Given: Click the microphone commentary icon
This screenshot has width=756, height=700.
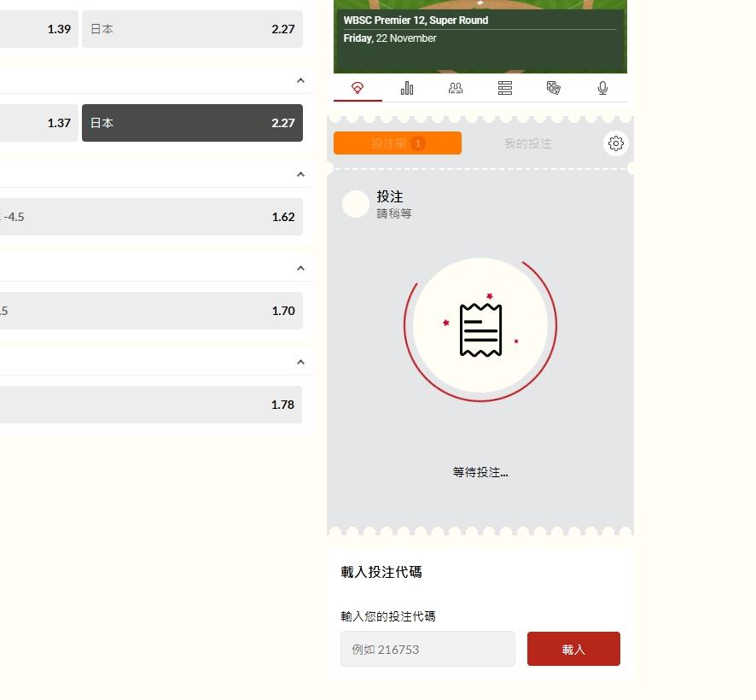Looking at the screenshot, I should click(602, 88).
